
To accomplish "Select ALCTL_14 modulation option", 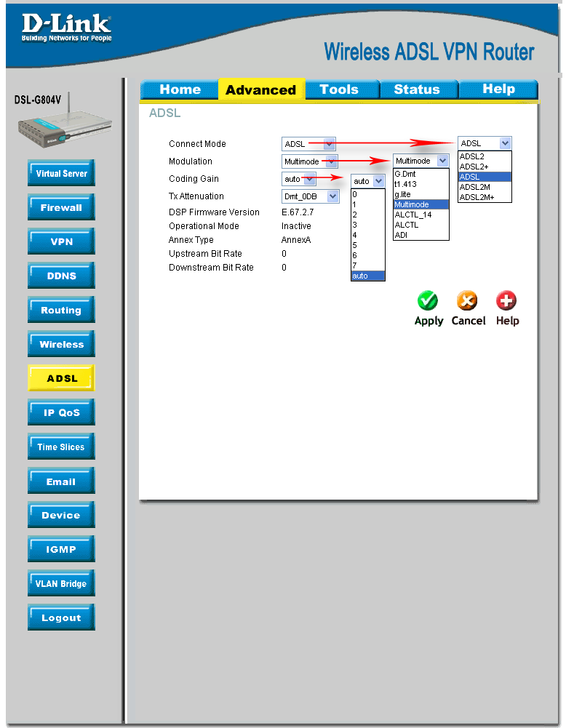I will pos(420,215).
